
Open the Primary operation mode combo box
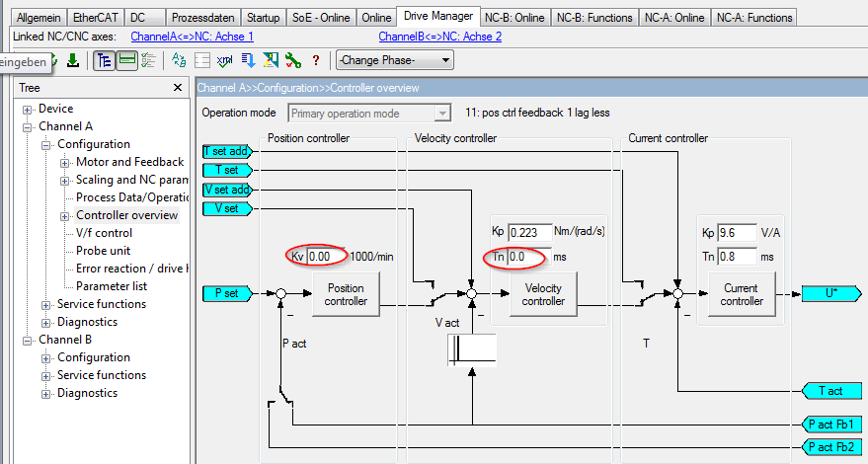point(369,114)
